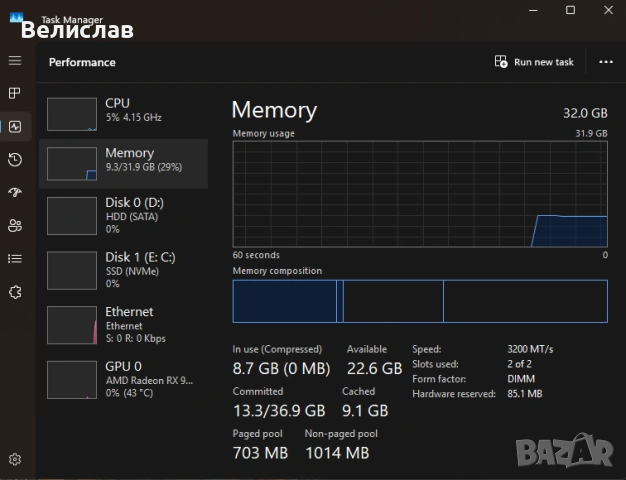The image size is (626, 480).
Task: Open the Details page icon
Action: pos(15,258)
